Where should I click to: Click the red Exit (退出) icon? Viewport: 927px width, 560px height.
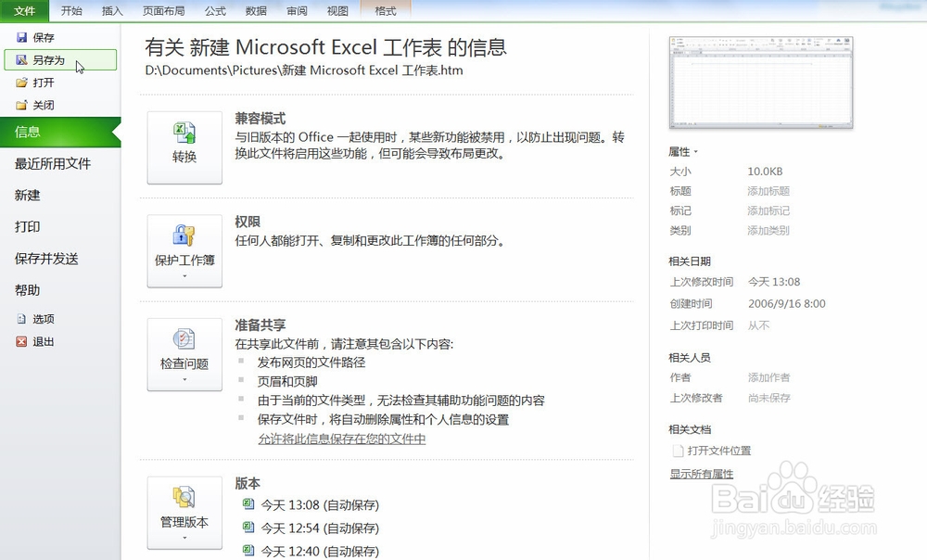[22, 341]
